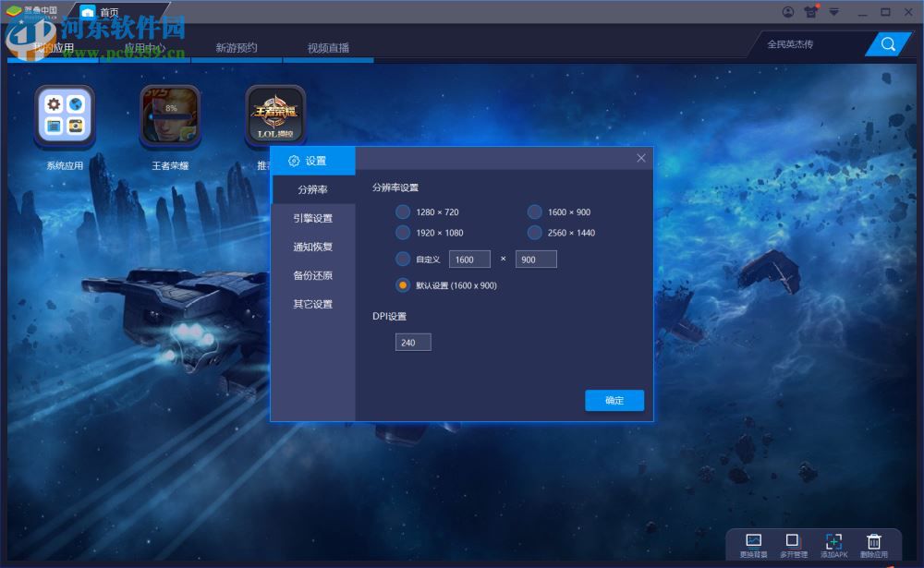924x568 pixels.
Task: Click the user account icon in titlebar
Action: (x=788, y=11)
